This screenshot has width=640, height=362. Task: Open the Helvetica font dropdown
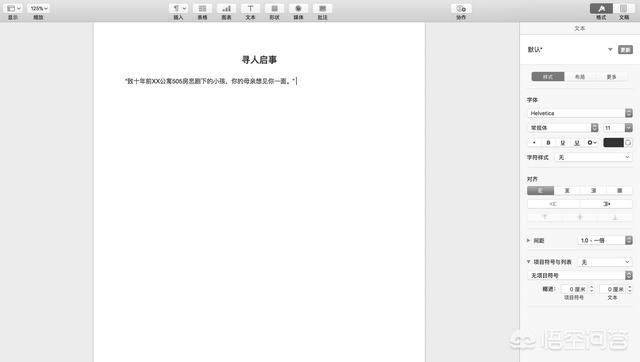[x=580, y=113]
